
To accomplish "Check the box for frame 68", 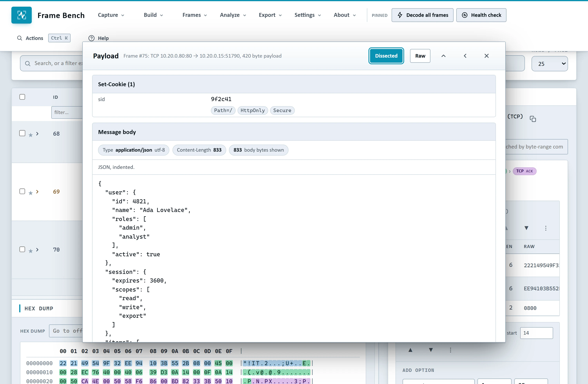I will pos(22,133).
